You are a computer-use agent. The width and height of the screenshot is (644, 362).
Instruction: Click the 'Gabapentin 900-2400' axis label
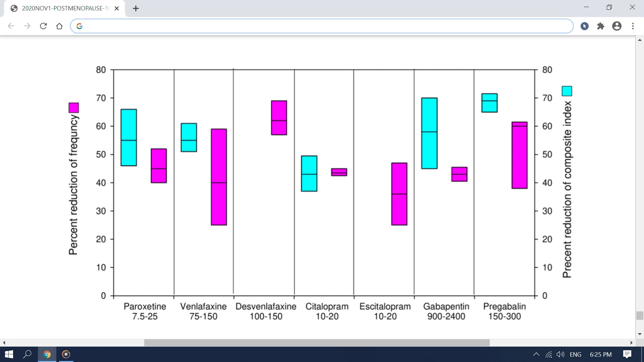pos(446,311)
